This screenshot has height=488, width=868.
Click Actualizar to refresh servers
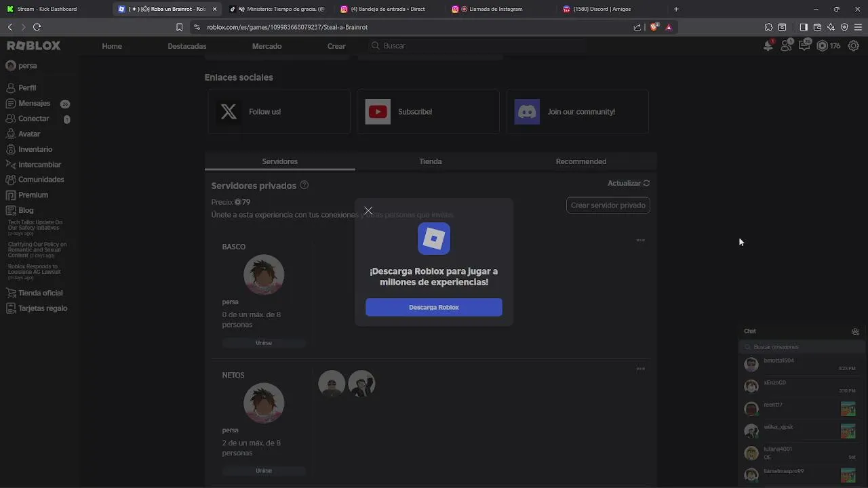[x=629, y=183]
